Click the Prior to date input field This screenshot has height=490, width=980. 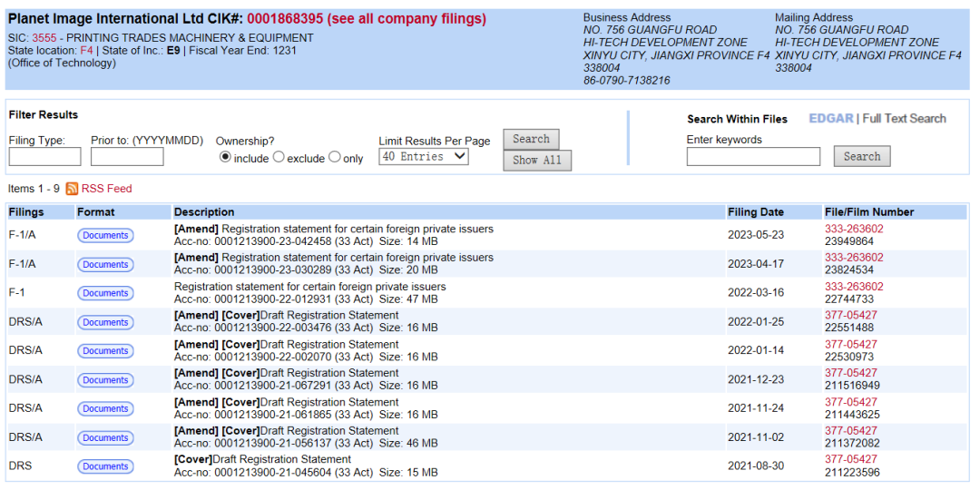(127, 157)
